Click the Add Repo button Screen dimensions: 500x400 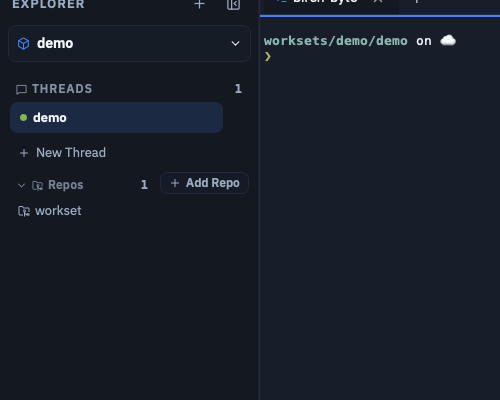(x=204, y=183)
